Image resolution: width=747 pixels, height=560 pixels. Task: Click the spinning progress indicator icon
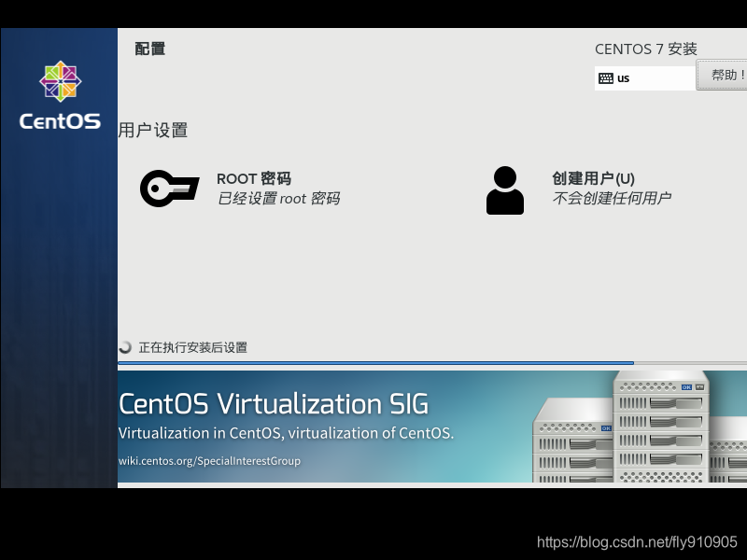click(125, 347)
